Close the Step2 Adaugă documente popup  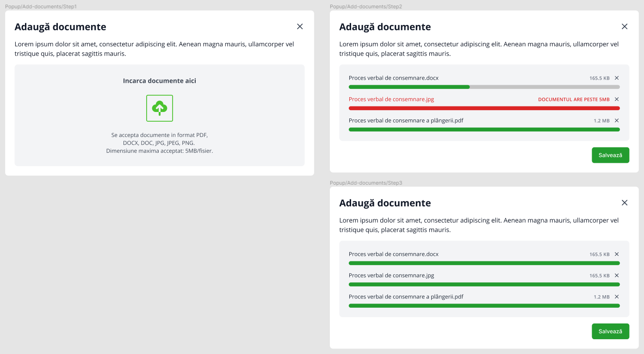(625, 26)
